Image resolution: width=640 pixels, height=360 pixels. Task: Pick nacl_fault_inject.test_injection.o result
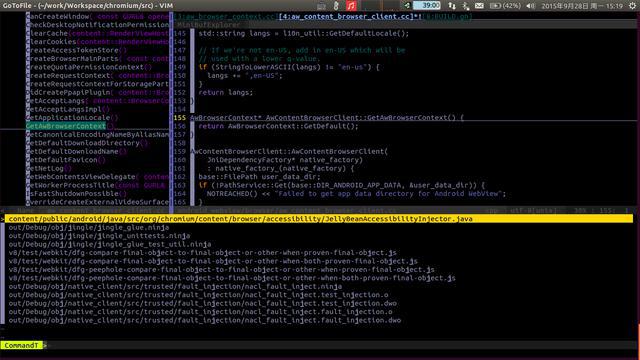[198, 295]
